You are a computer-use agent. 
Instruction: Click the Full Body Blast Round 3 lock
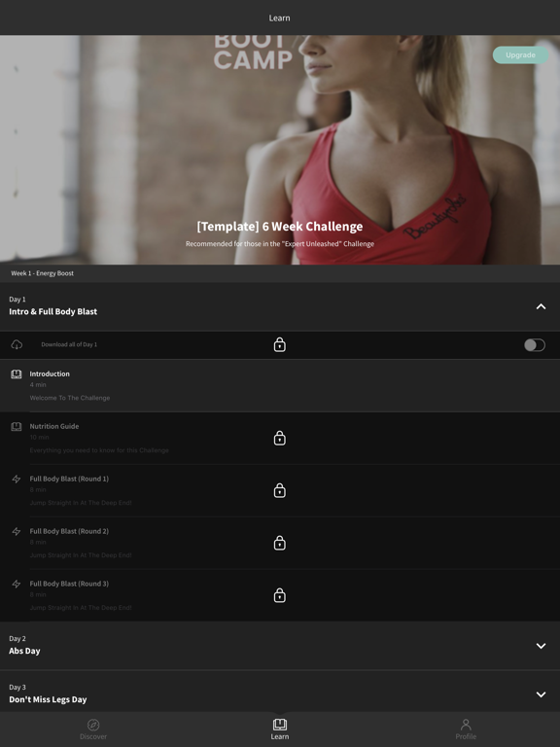pos(280,595)
